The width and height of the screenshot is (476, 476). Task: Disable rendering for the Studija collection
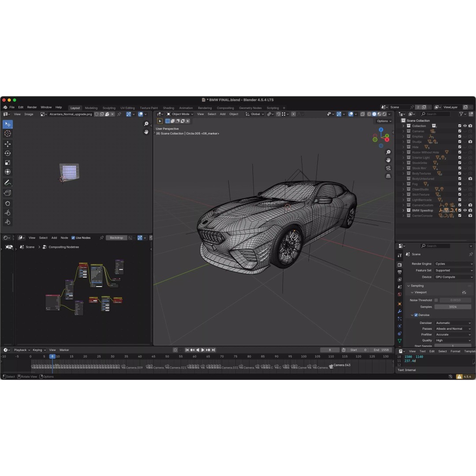470,141
